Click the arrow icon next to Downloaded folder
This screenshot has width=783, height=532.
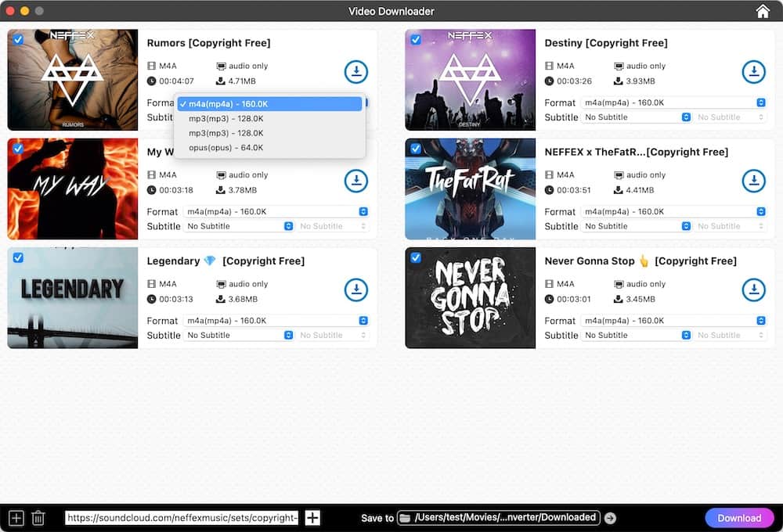[610, 518]
